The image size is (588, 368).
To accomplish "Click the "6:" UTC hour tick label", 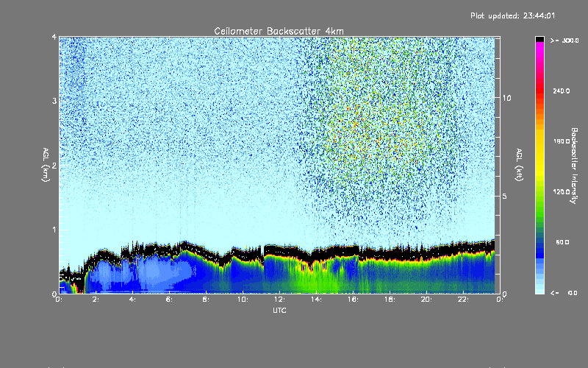I will click(x=169, y=300).
